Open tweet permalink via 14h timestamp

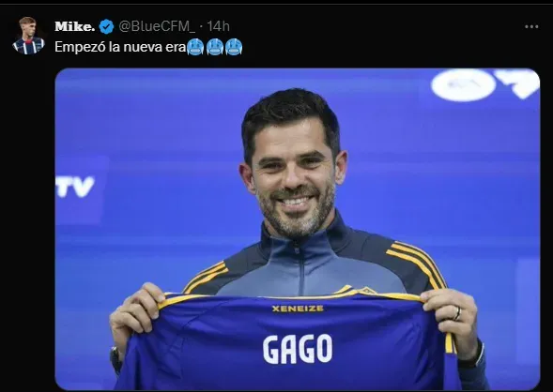[x=219, y=26]
